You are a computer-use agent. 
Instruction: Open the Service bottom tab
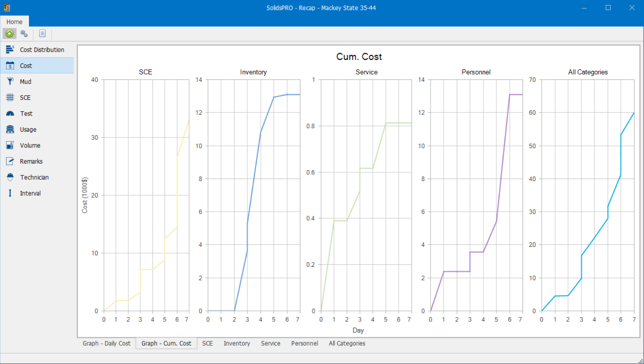[270, 343]
